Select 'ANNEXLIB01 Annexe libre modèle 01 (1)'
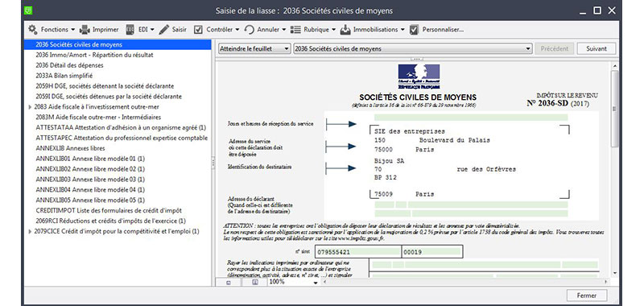The image size is (644, 306). (118, 159)
